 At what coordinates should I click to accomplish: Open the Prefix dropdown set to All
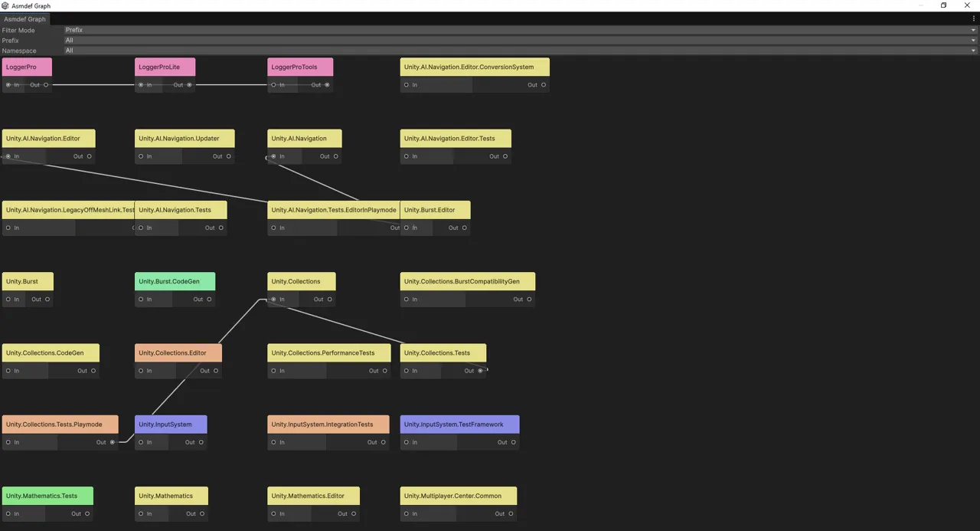pos(521,40)
